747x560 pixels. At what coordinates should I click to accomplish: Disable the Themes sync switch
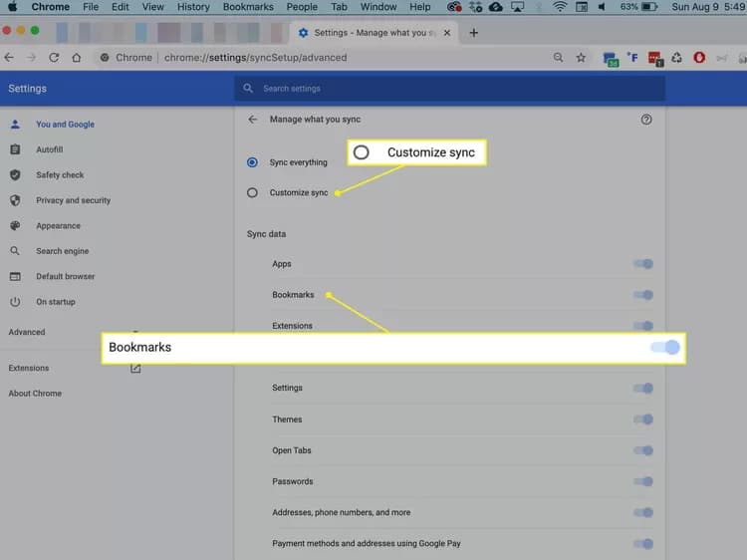click(643, 420)
